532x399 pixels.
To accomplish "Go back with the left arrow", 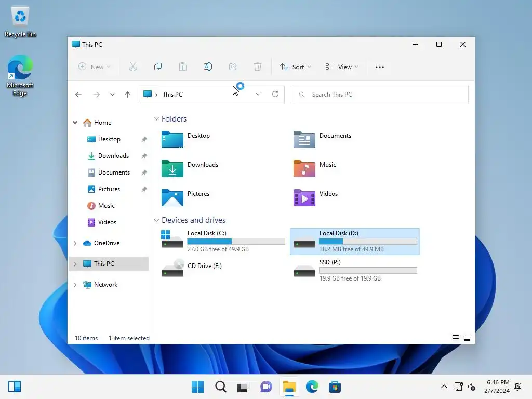I will tap(78, 95).
